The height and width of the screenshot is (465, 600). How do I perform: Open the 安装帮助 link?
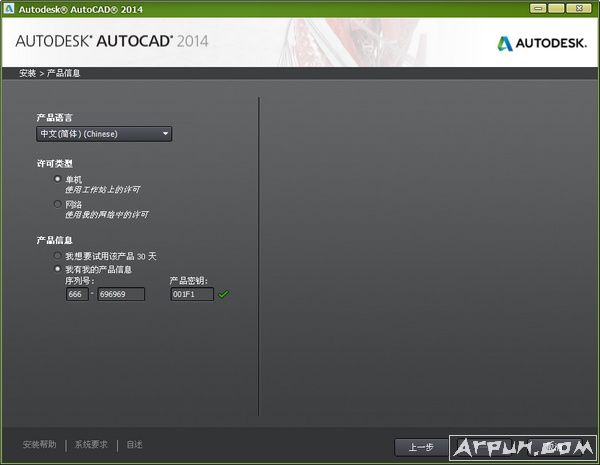(x=39, y=444)
